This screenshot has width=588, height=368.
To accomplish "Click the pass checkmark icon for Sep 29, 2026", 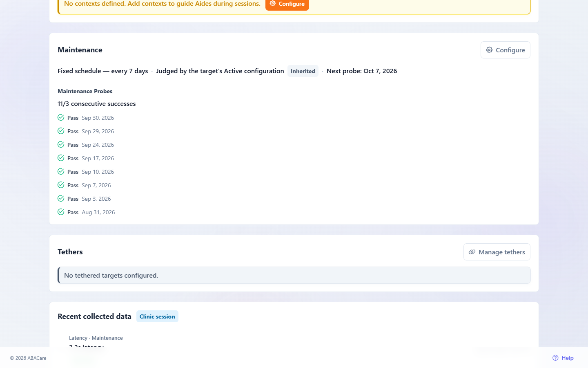I will pos(61,131).
